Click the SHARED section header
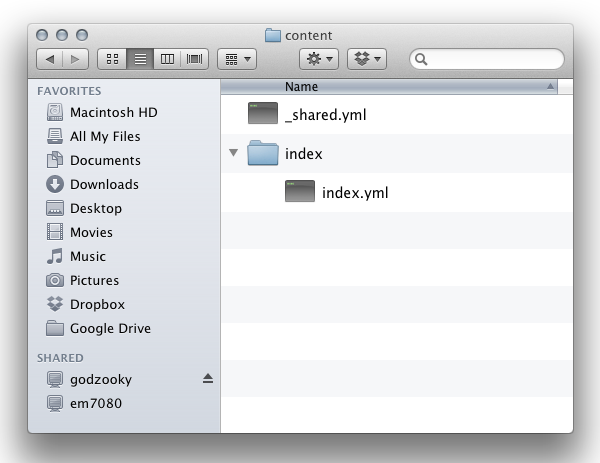 point(60,358)
